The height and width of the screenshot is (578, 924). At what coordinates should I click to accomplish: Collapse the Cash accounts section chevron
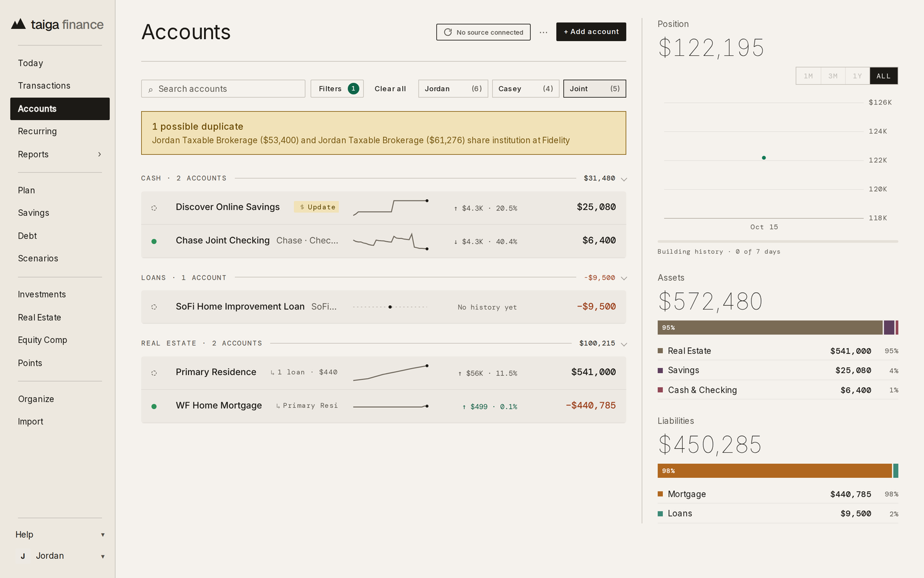(x=624, y=179)
